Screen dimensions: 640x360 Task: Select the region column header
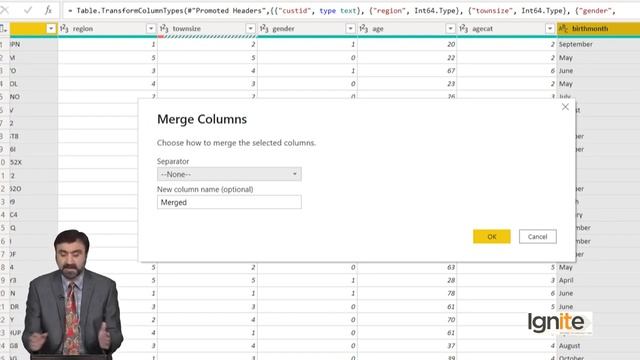coord(107,29)
